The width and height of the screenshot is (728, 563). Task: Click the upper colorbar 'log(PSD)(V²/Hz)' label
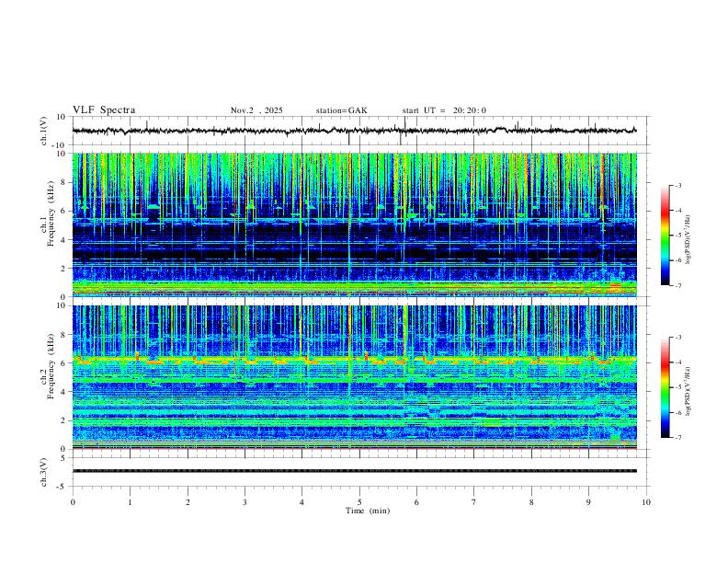688,240
